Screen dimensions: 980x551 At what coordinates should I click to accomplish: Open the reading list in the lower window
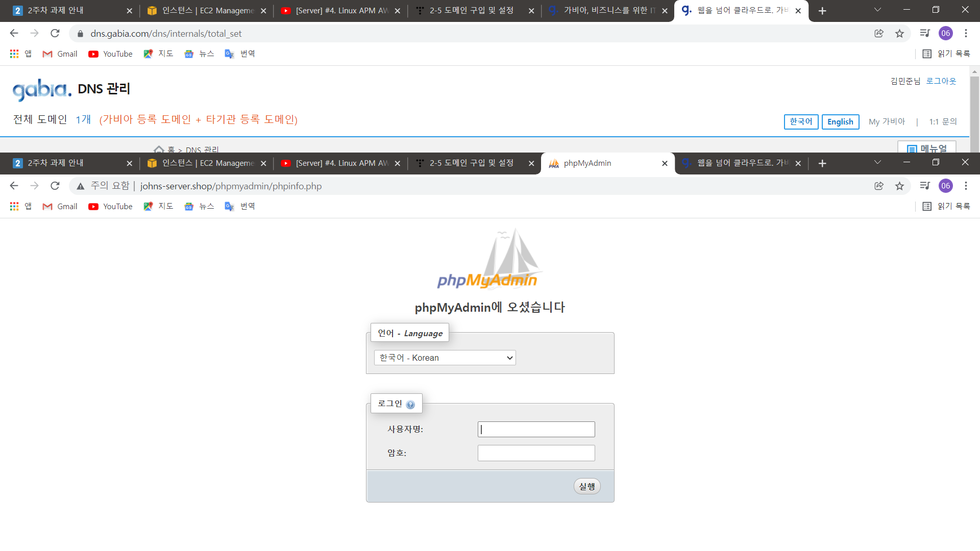[946, 206]
